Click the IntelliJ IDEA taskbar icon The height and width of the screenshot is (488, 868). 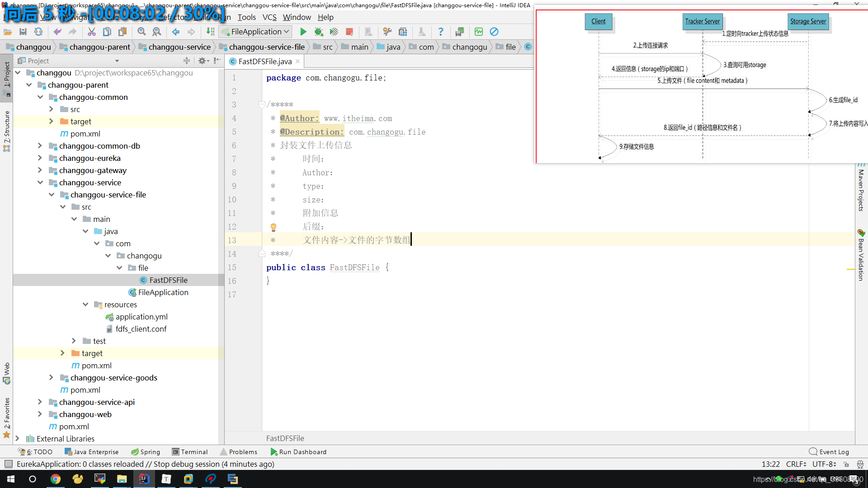pos(144,479)
